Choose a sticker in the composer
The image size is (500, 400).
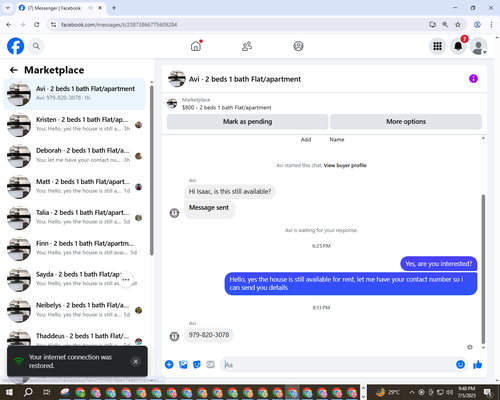click(197, 365)
